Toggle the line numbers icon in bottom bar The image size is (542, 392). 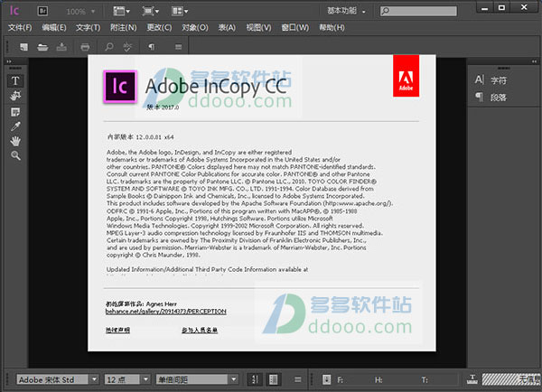pos(255,379)
